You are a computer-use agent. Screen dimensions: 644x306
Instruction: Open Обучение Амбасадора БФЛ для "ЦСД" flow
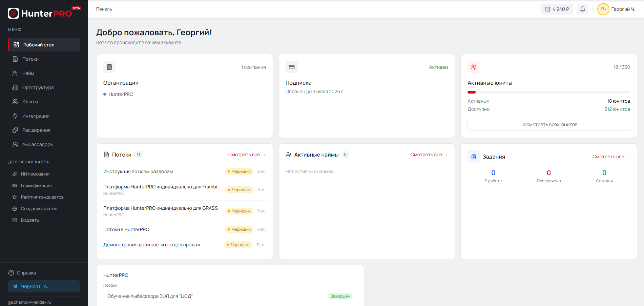point(230,296)
